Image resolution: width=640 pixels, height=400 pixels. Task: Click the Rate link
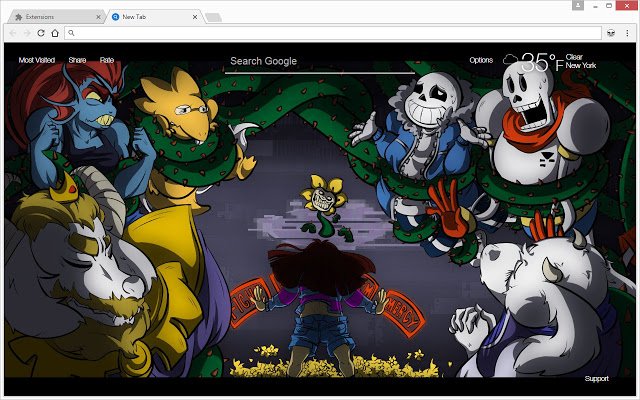click(107, 60)
